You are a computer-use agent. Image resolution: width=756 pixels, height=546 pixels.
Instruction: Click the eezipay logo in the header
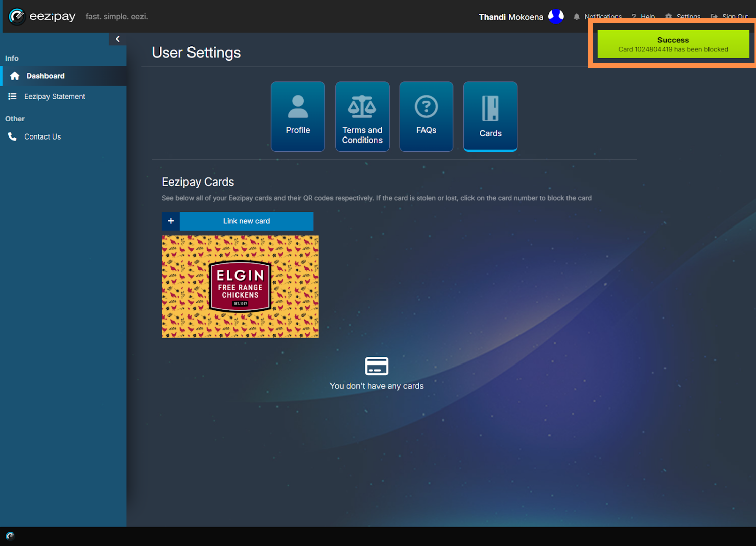42,17
